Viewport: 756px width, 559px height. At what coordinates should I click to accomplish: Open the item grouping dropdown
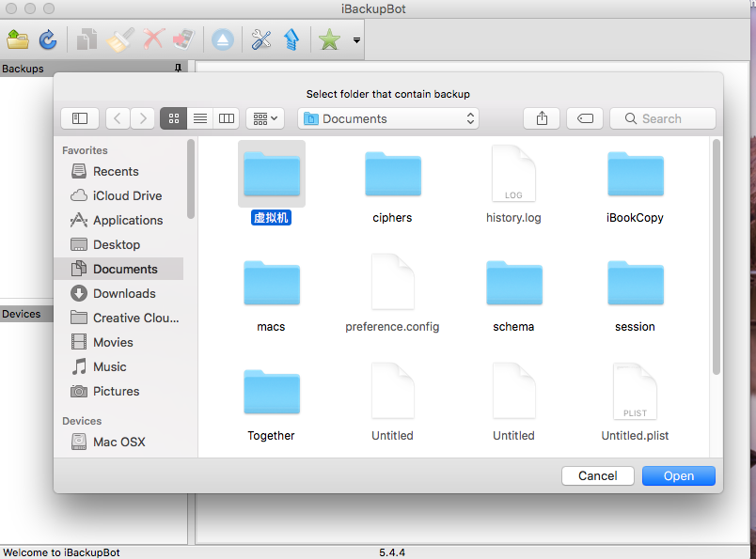pyautogui.click(x=265, y=118)
